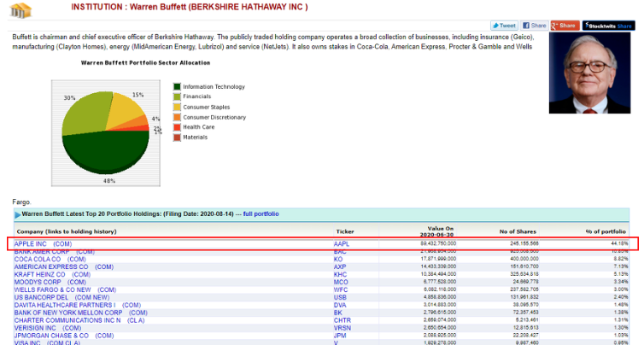Click the No of Shares column header
This screenshot has height=345, width=644.
[518, 231]
